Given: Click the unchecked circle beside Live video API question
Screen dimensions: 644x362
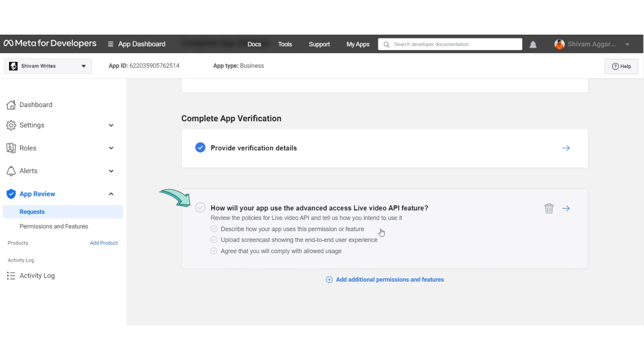Looking at the screenshot, I should pyautogui.click(x=200, y=207).
